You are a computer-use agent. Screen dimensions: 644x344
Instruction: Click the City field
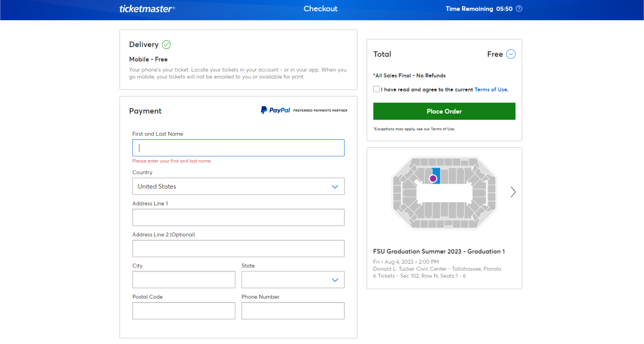pyautogui.click(x=184, y=280)
